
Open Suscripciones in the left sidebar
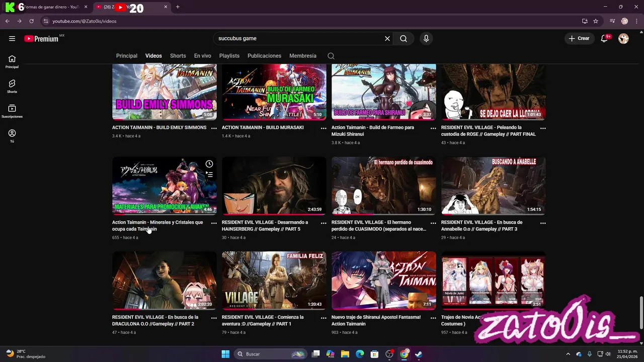coord(12,111)
